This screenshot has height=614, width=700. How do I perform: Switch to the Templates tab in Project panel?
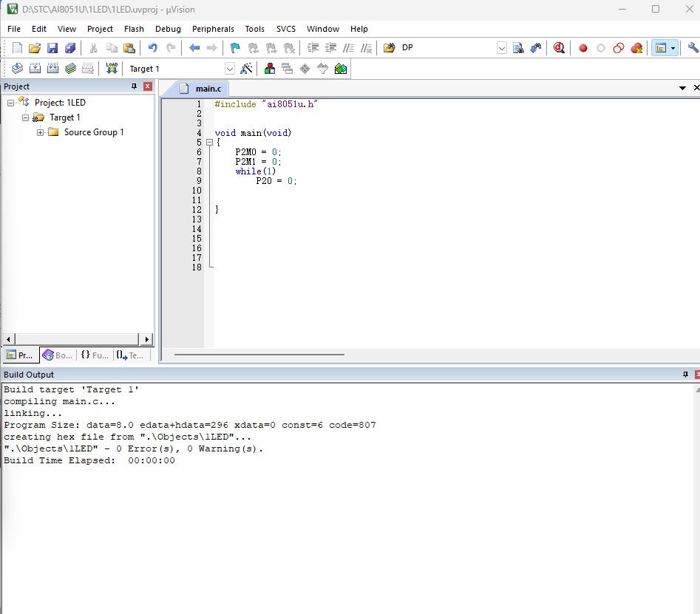coord(131,355)
